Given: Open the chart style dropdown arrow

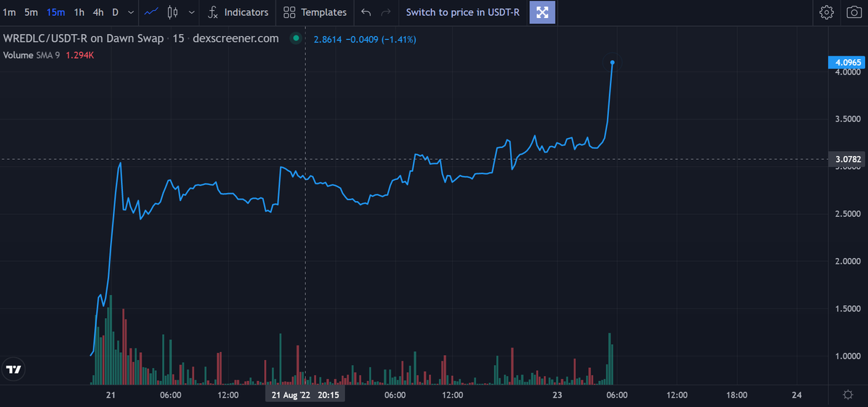Looking at the screenshot, I should point(191,12).
